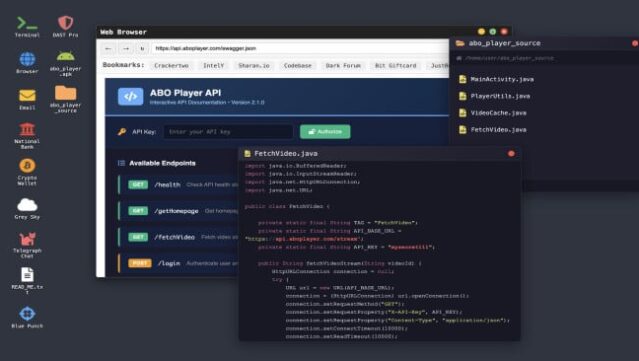The height and width of the screenshot is (361, 639).
Task: Open the Sharan.io bookmark
Action: [254, 65]
